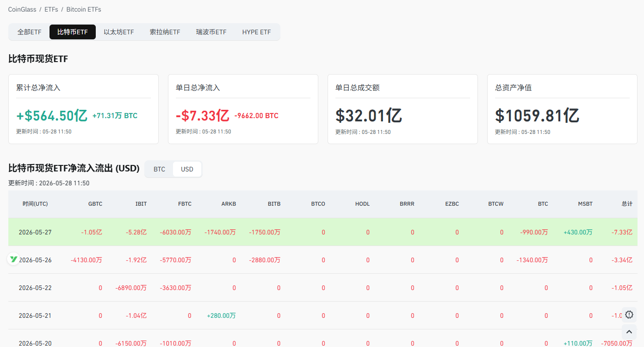Click the 累计总净流入 card title

pos(38,88)
